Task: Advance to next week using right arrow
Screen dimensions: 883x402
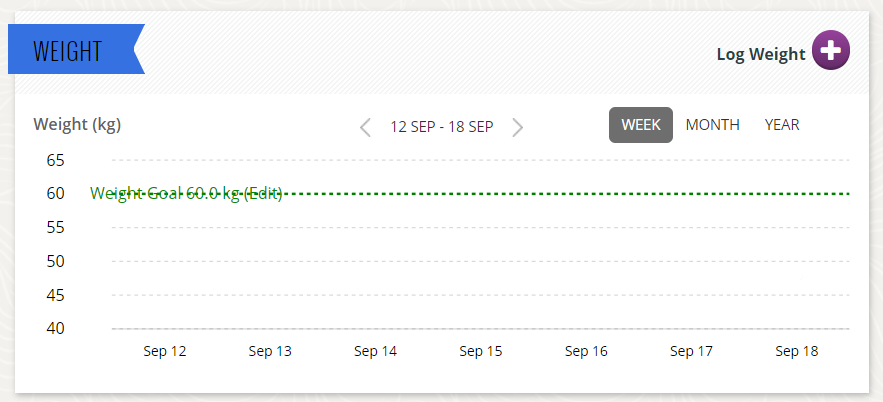Action: click(x=517, y=127)
